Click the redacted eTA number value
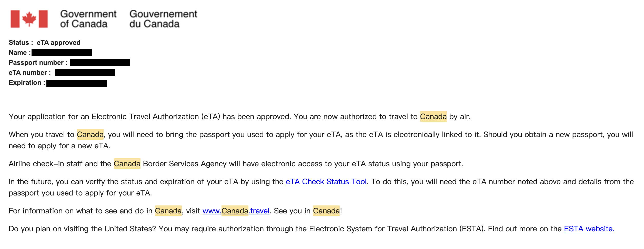 coord(85,73)
